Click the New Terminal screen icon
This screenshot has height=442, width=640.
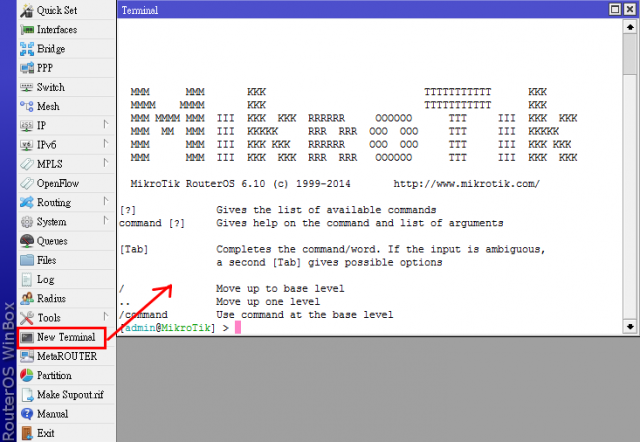pos(27,338)
